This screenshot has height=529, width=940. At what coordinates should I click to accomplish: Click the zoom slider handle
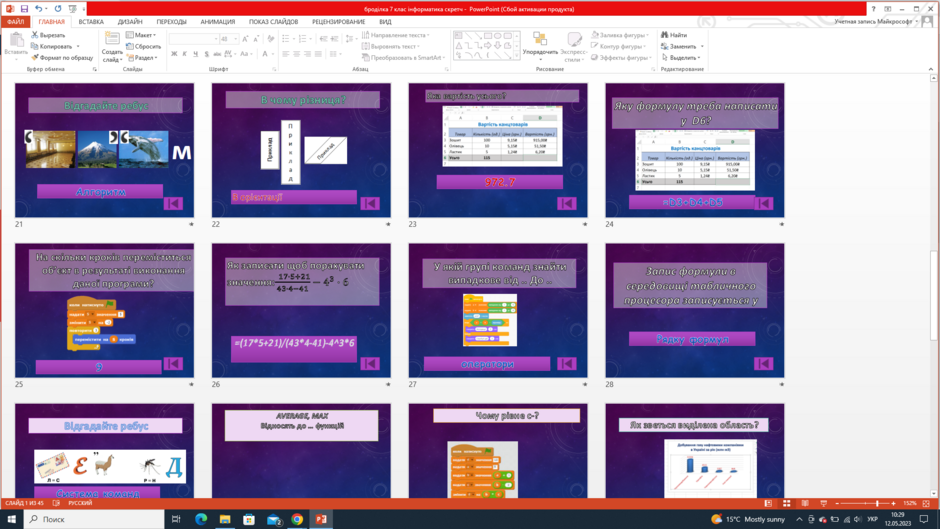point(877,503)
